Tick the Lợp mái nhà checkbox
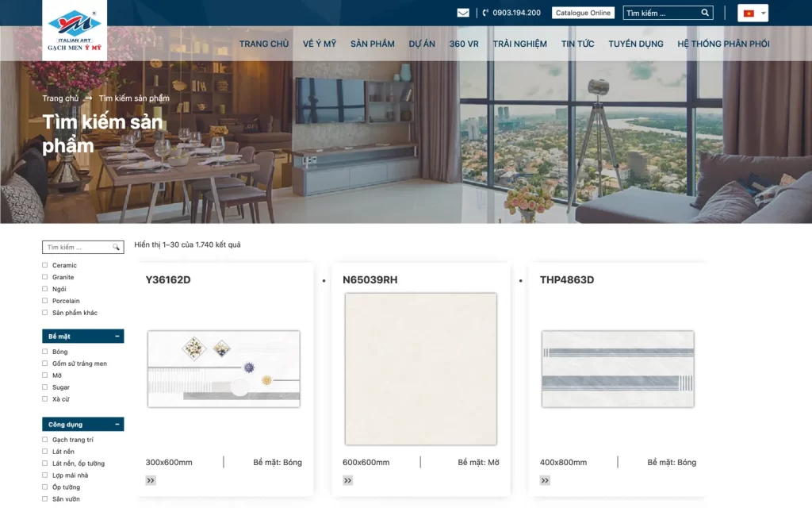Image resolution: width=812 pixels, height=508 pixels. pyautogui.click(x=44, y=475)
